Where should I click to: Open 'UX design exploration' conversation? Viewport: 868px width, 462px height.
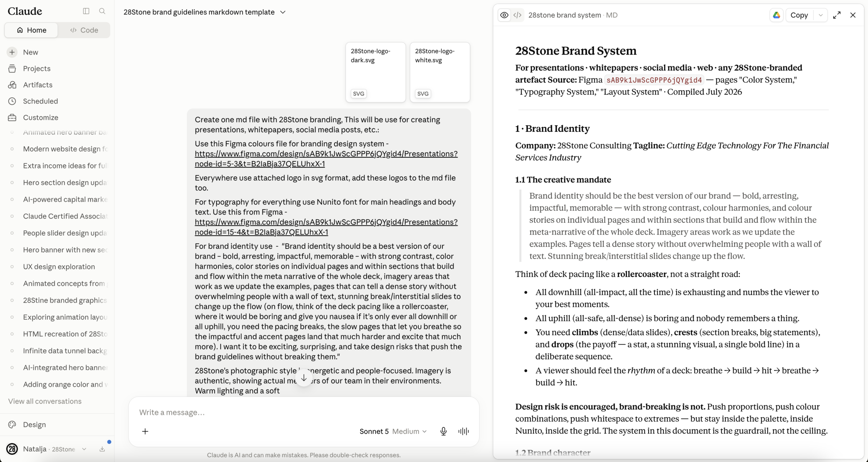(57, 267)
